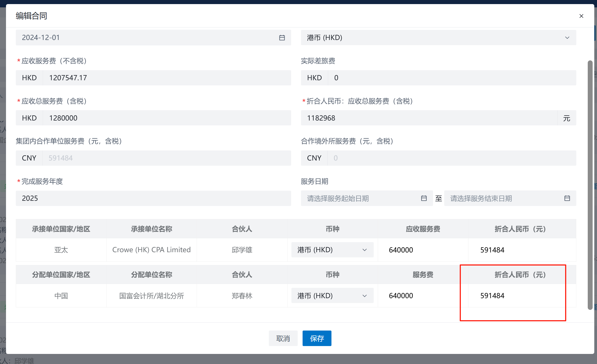Viewport: 597px width, 364px height.
Task: Click the 保存 button
Action: (317, 338)
